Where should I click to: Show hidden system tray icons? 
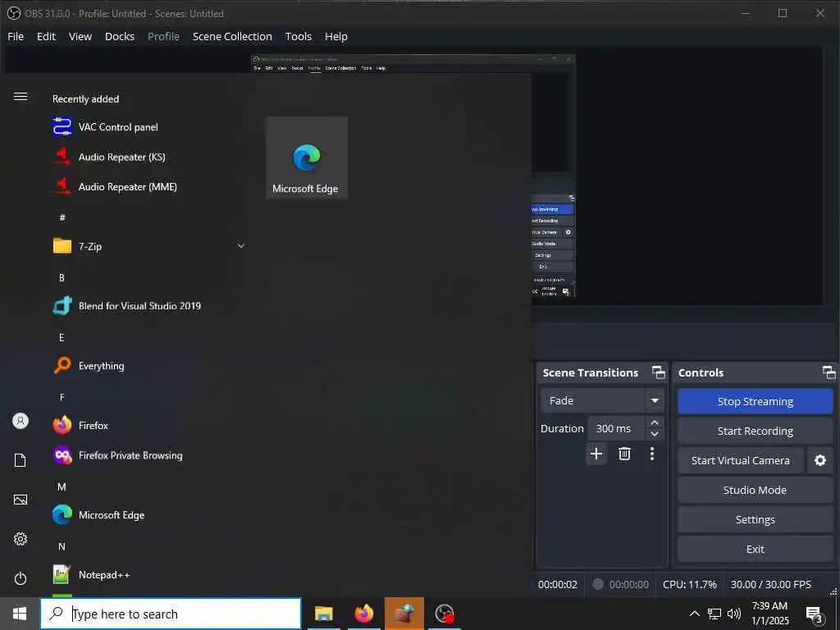point(694,614)
